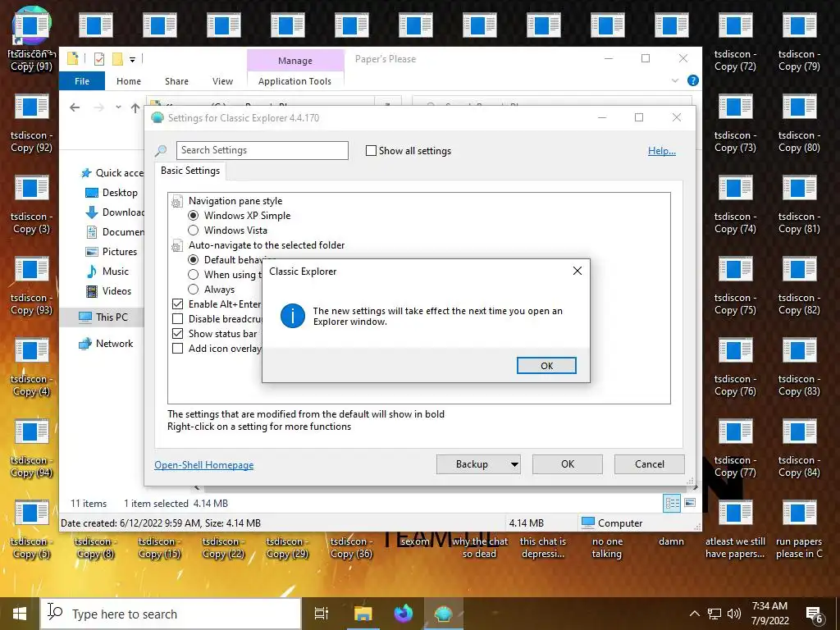Click the Classic Explorer shell icon in the title bar

click(157, 118)
